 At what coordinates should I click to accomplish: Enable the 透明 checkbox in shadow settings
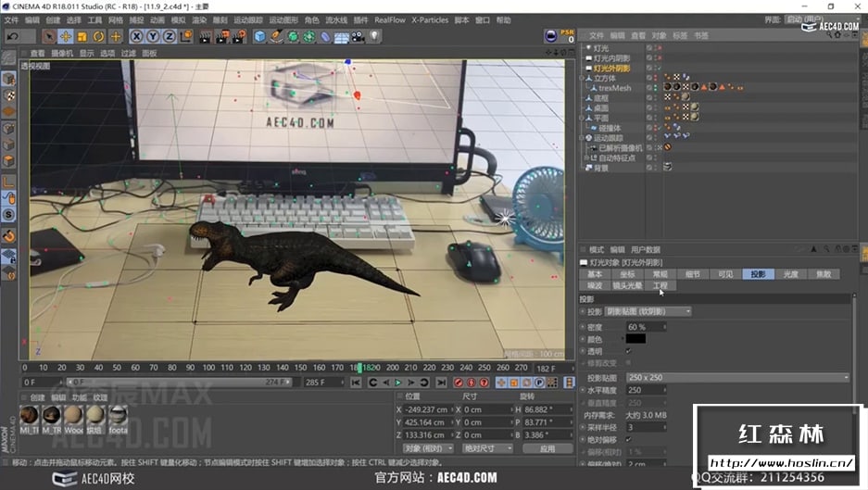[629, 351]
